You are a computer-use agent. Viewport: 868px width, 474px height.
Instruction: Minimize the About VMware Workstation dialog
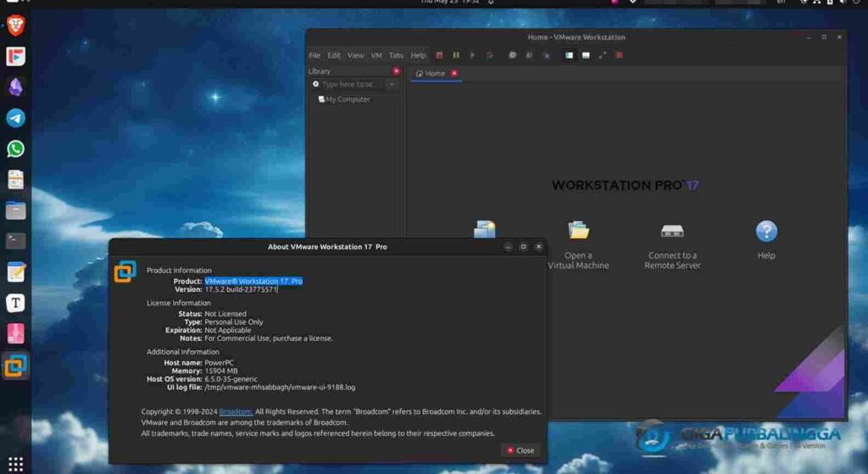click(509, 247)
